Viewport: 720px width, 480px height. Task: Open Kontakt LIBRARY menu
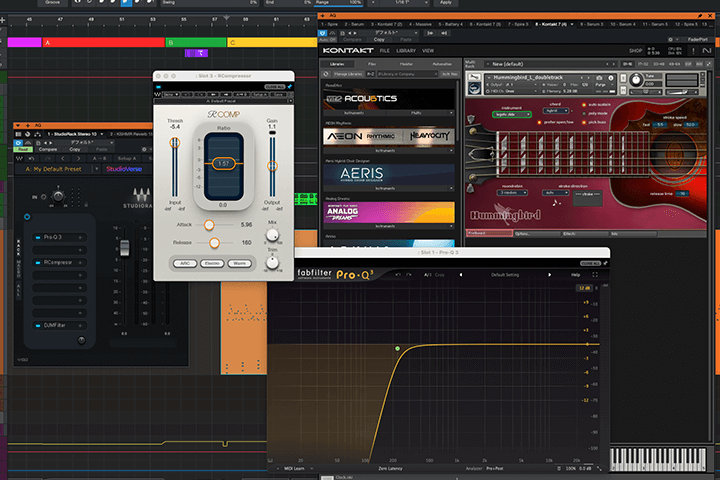click(406, 51)
